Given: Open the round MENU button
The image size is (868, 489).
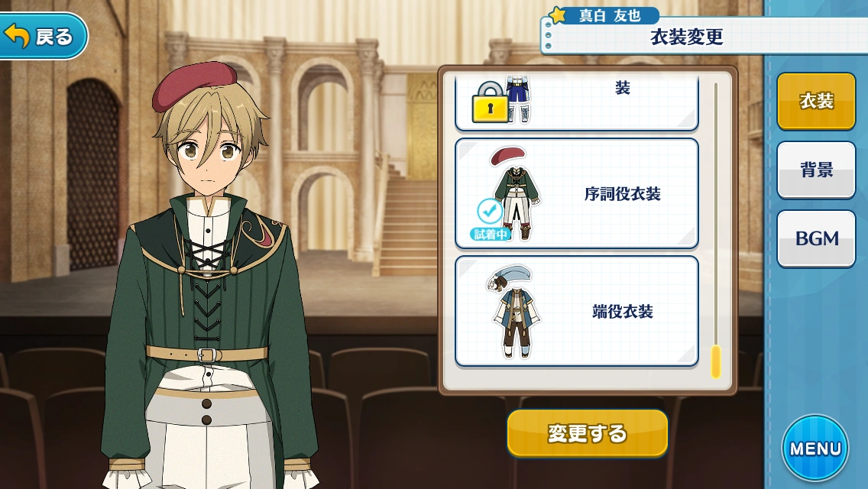Looking at the screenshot, I should coord(815,448).
